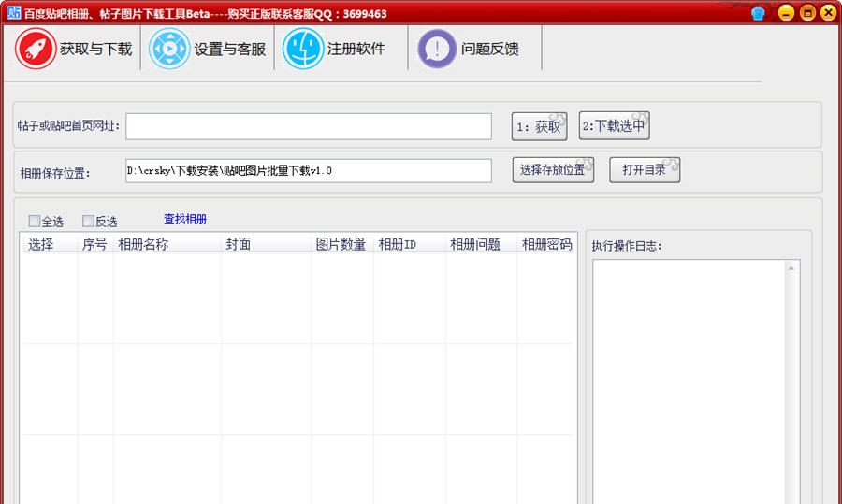
Task: Click the 相册保存位置 path field
Action: 309,171
